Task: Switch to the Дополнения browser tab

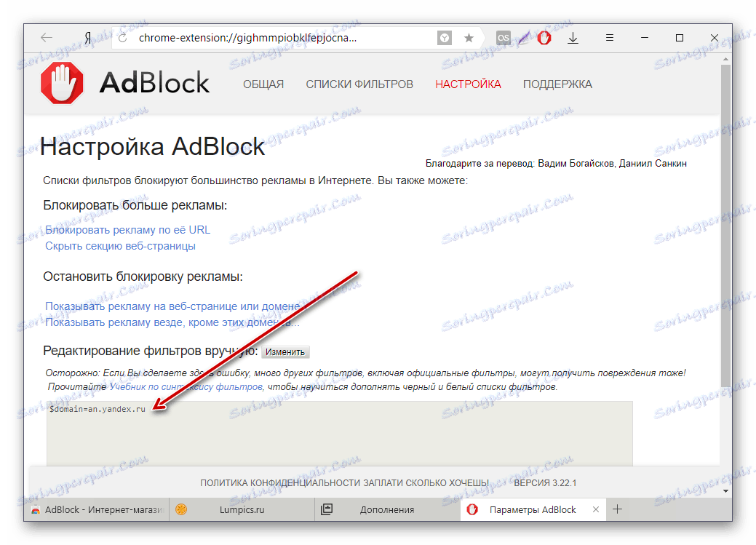Action: tap(388, 510)
